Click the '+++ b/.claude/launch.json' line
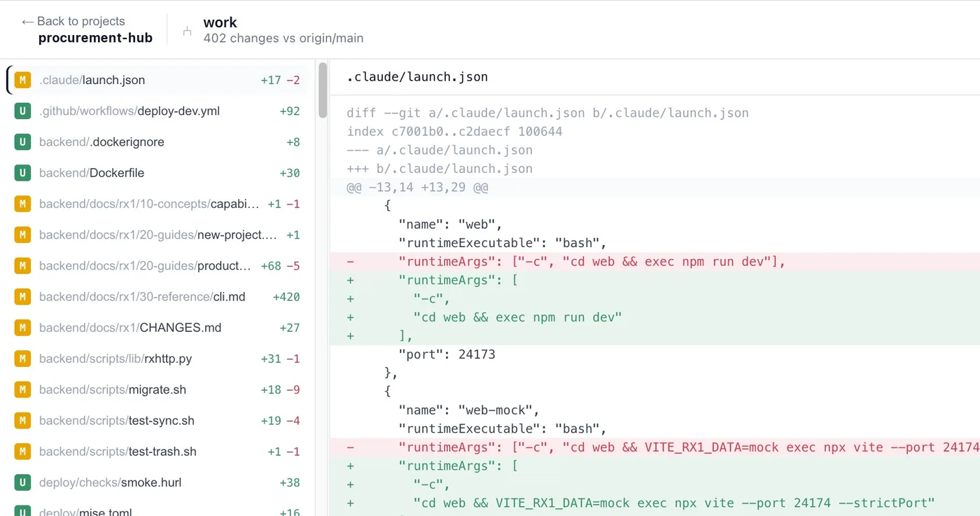980x516 pixels. click(440, 169)
